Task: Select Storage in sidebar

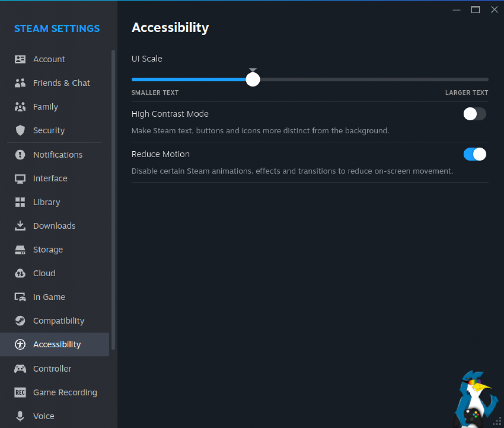Action: point(54,250)
